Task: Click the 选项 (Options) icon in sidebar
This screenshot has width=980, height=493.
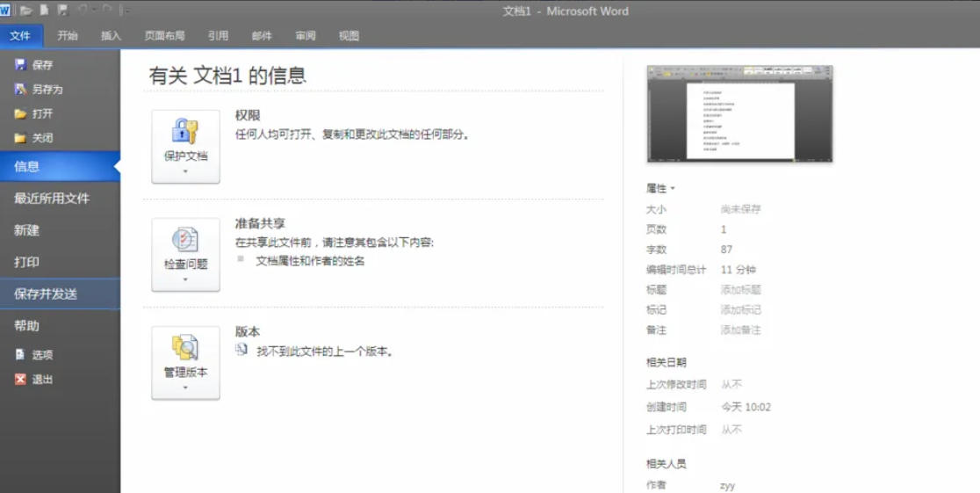Action: (20, 355)
